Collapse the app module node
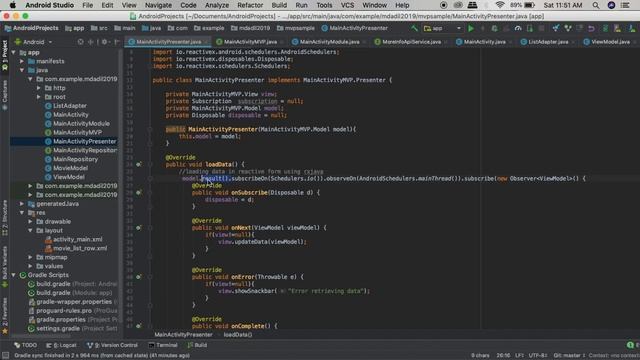Viewport: 640px width, 360px height. [13, 52]
